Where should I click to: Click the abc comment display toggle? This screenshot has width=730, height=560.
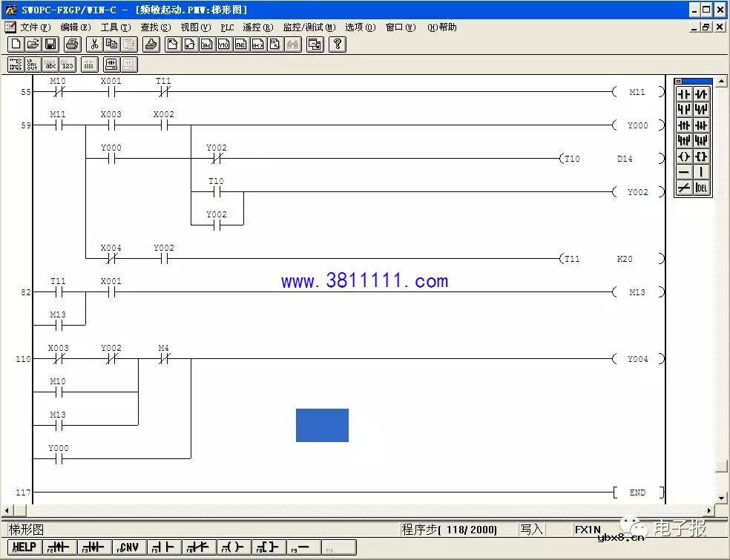[50, 64]
